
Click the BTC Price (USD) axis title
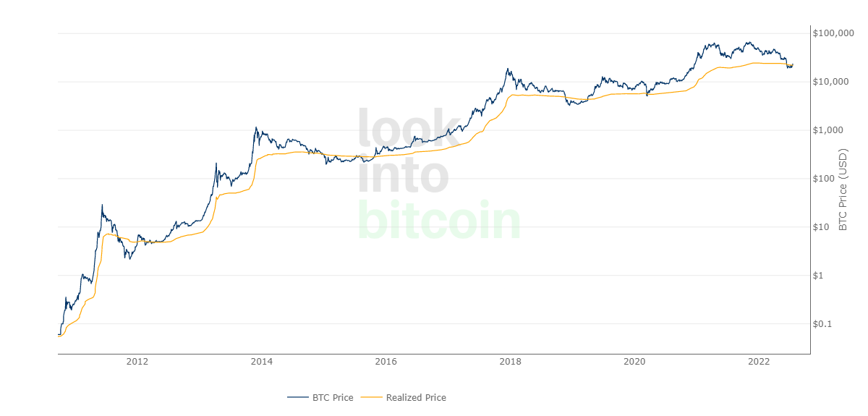point(843,190)
